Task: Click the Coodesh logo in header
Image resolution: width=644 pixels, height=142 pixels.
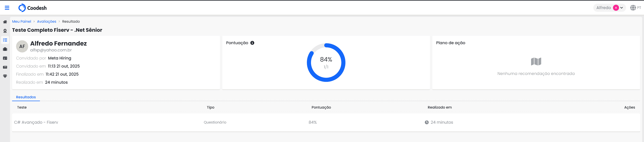Action: 33,8
